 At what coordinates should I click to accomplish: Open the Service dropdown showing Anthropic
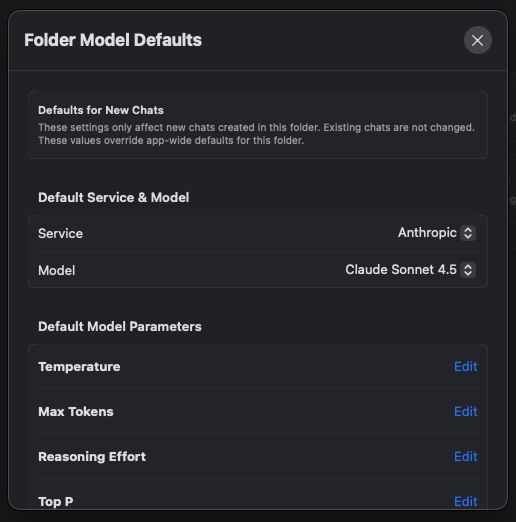click(437, 233)
